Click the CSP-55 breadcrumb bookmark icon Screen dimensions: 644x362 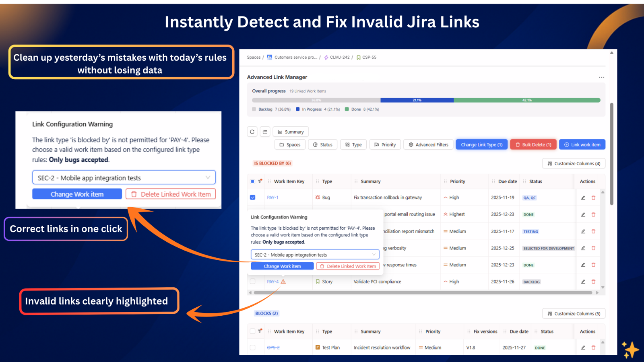(x=358, y=58)
